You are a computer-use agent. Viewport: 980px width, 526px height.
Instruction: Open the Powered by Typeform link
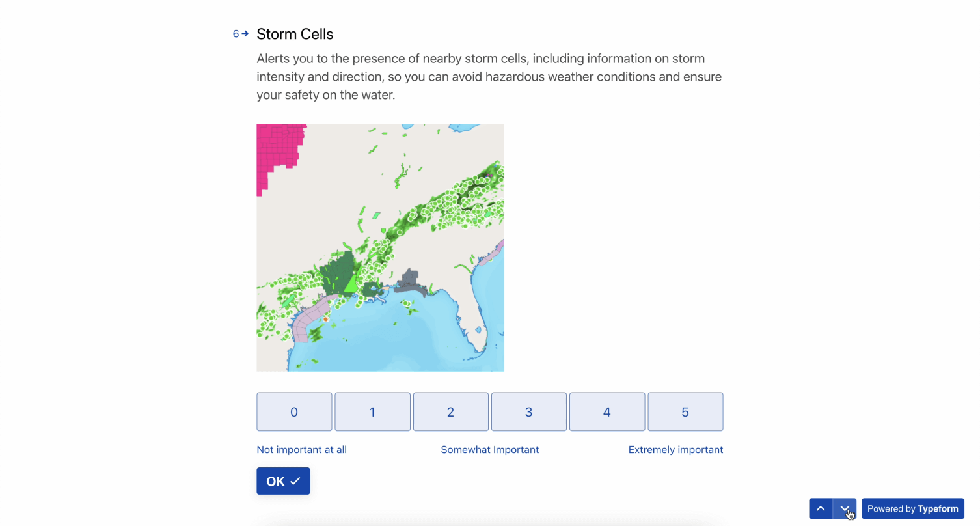coord(913,508)
